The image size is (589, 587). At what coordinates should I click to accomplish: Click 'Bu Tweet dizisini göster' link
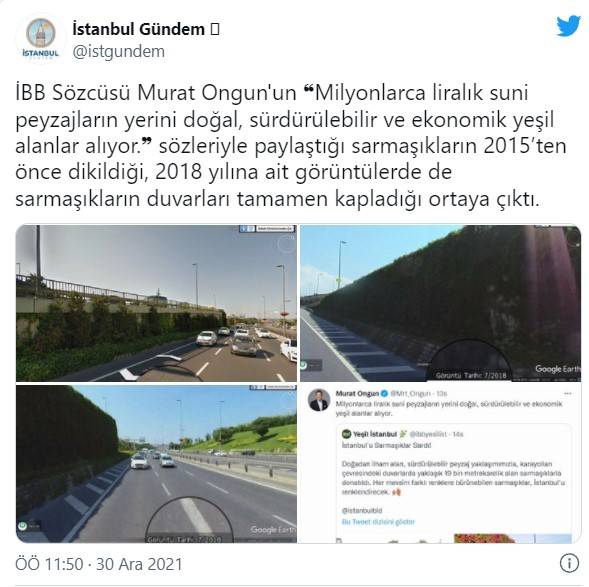378,522
